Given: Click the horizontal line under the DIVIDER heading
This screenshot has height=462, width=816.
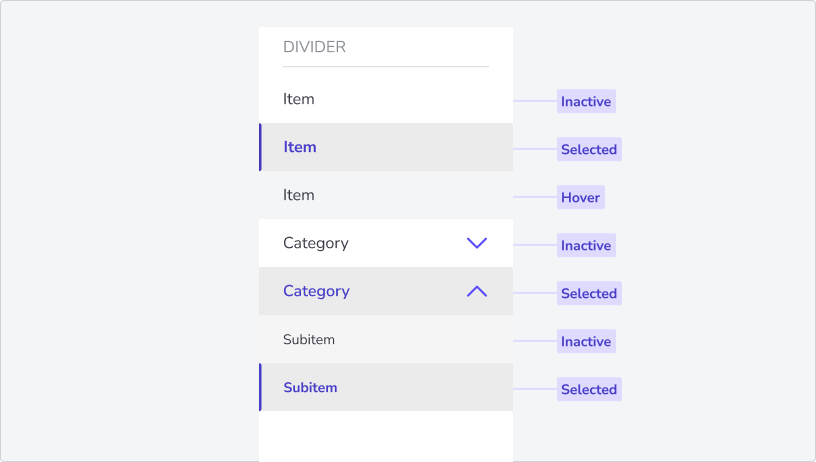Looking at the screenshot, I should pos(386,67).
